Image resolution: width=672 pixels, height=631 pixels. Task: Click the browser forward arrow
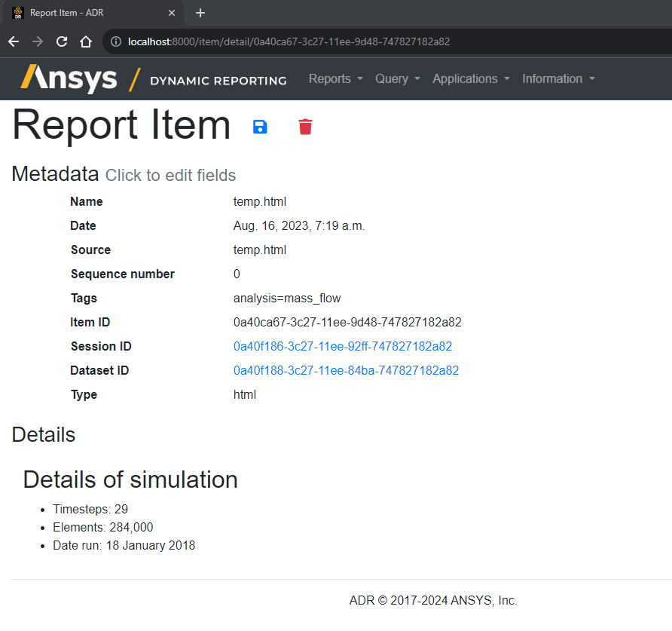38,41
